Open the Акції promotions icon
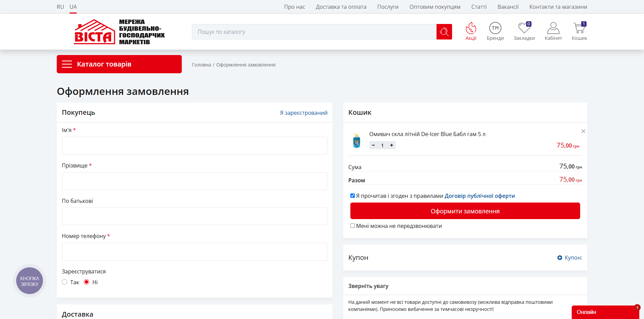Image resolution: width=644 pixels, height=319 pixels. [x=471, y=31]
